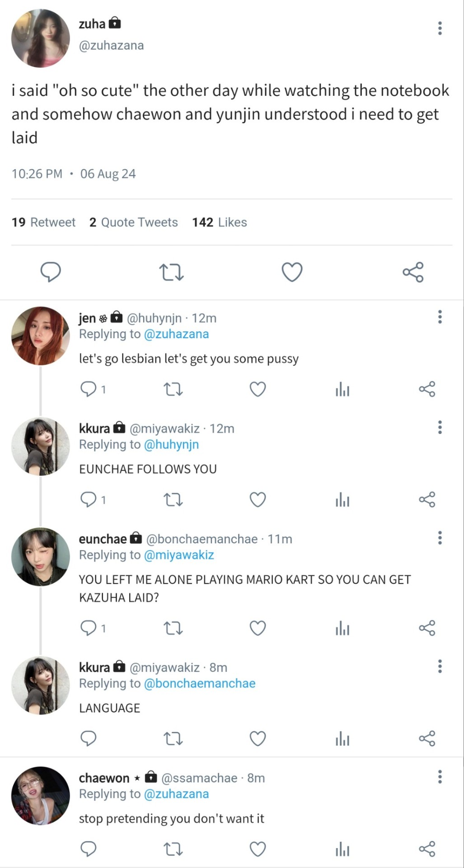464x868 pixels.
Task: Open more options on zuha's tweet
Action: (440, 28)
